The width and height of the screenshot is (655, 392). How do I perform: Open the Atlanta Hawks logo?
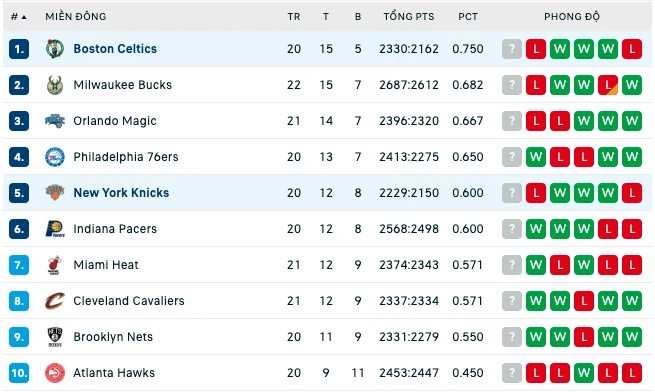point(55,373)
